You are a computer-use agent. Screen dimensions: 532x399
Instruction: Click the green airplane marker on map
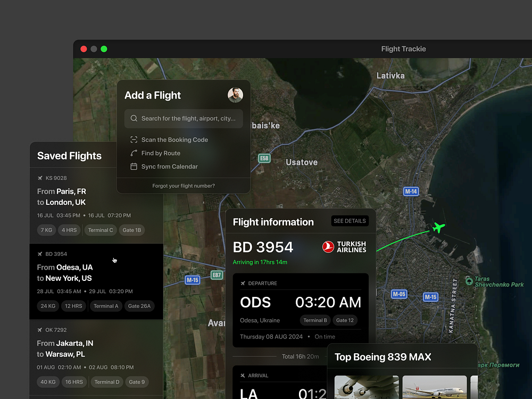pyautogui.click(x=438, y=228)
